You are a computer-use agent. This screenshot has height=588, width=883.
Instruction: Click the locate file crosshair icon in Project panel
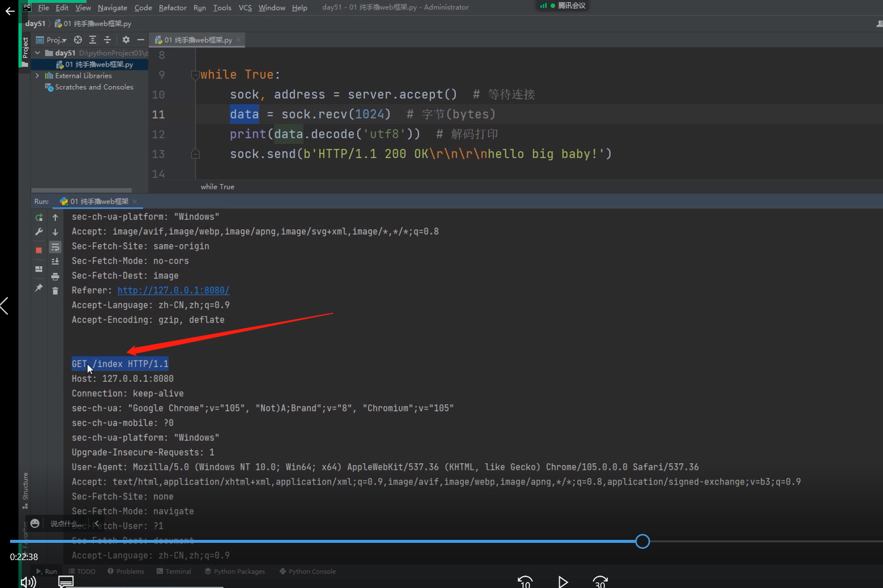[x=78, y=40]
